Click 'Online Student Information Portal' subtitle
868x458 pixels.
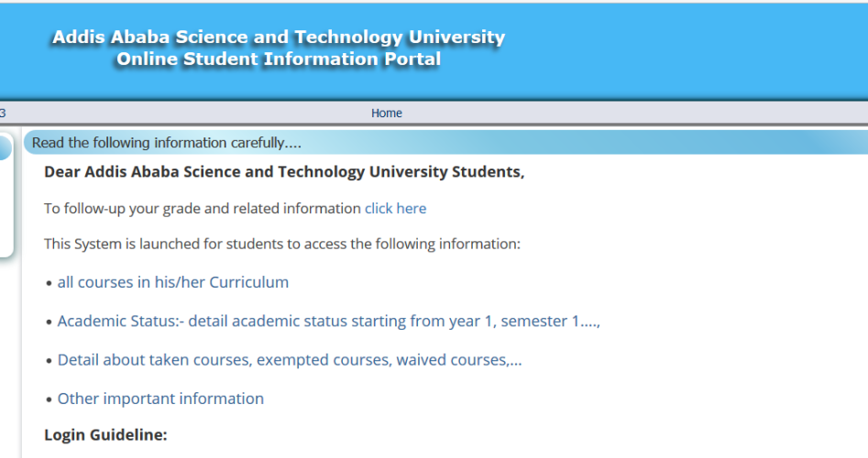tap(279, 60)
